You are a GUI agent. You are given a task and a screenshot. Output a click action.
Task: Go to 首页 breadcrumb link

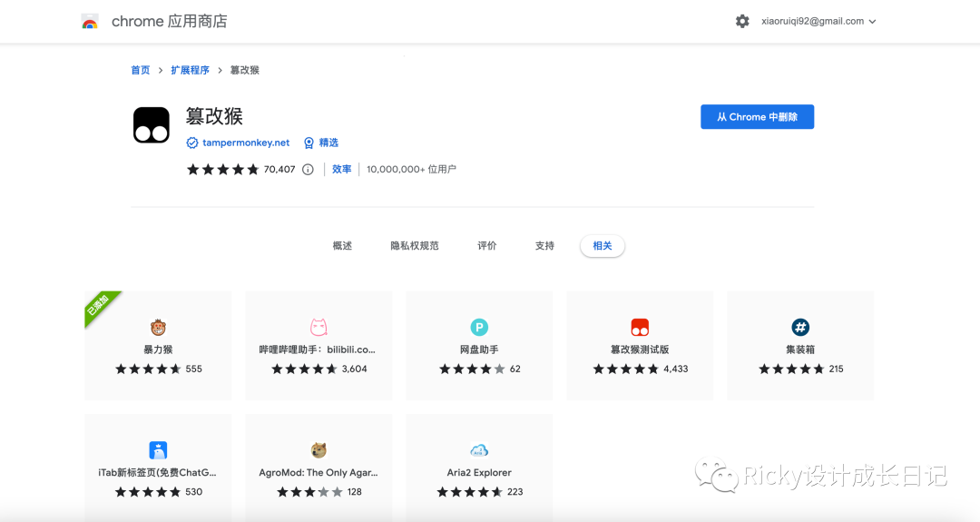140,70
